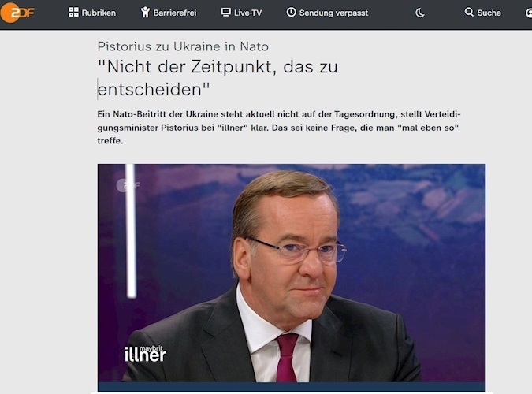Click the Live-TV monitor icon
The height and width of the screenshot is (394, 532).
coord(225,13)
